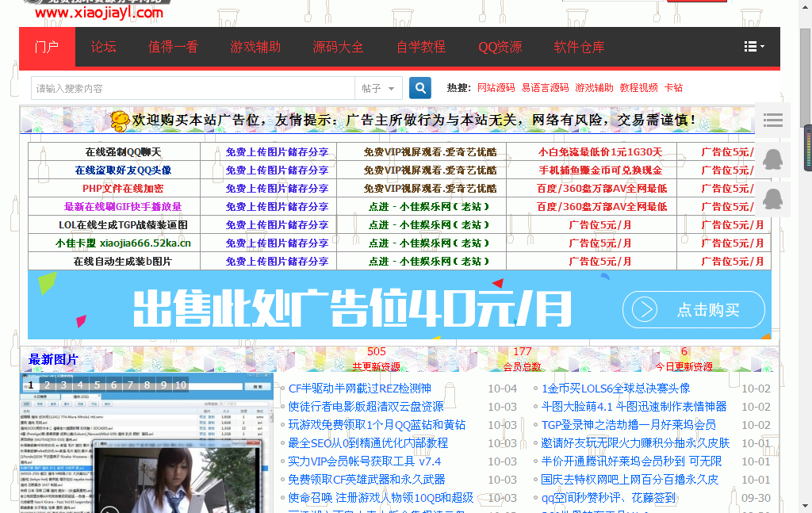Open the 帖子 search type dropdown

[x=378, y=89]
